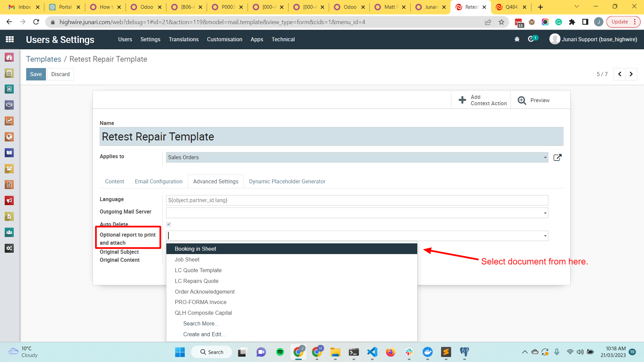The width and height of the screenshot is (644, 362).
Task: Open the settings gears sidebar icon
Action: 9,248
